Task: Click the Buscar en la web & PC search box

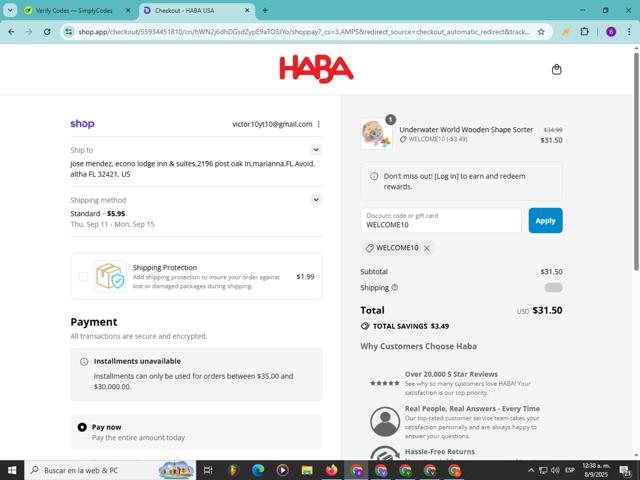Action: click(x=110, y=470)
